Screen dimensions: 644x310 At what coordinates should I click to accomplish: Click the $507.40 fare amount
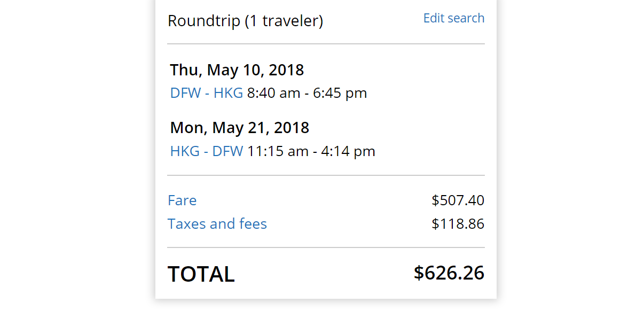tap(458, 200)
